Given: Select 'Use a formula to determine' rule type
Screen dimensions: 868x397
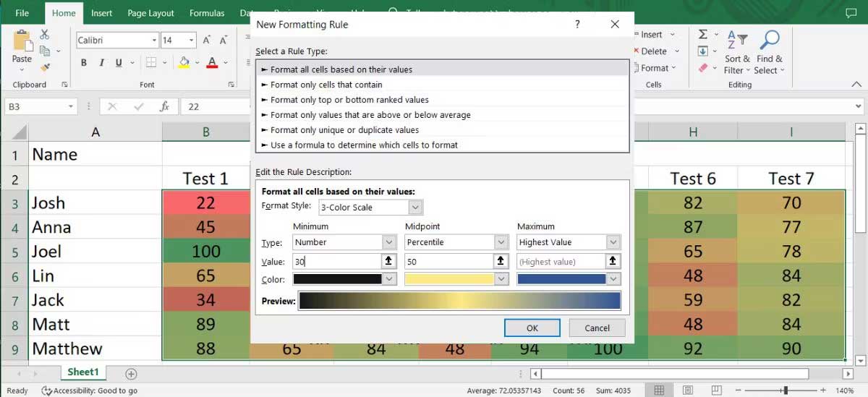Looking at the screenshot, I should (442, 145).
